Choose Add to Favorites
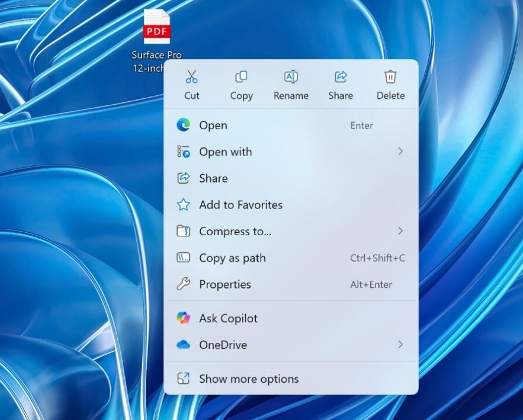523x420 pixels. pyautogui.click(x=291, y=204)
